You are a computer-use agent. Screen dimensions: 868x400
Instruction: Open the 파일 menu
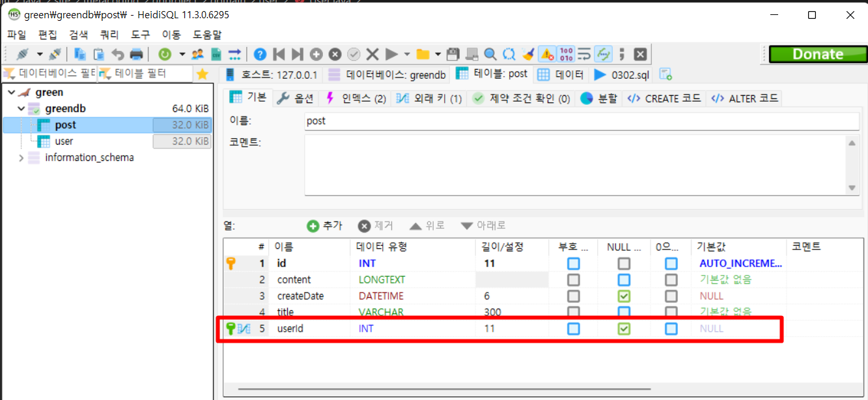click(x=18, y=35)
